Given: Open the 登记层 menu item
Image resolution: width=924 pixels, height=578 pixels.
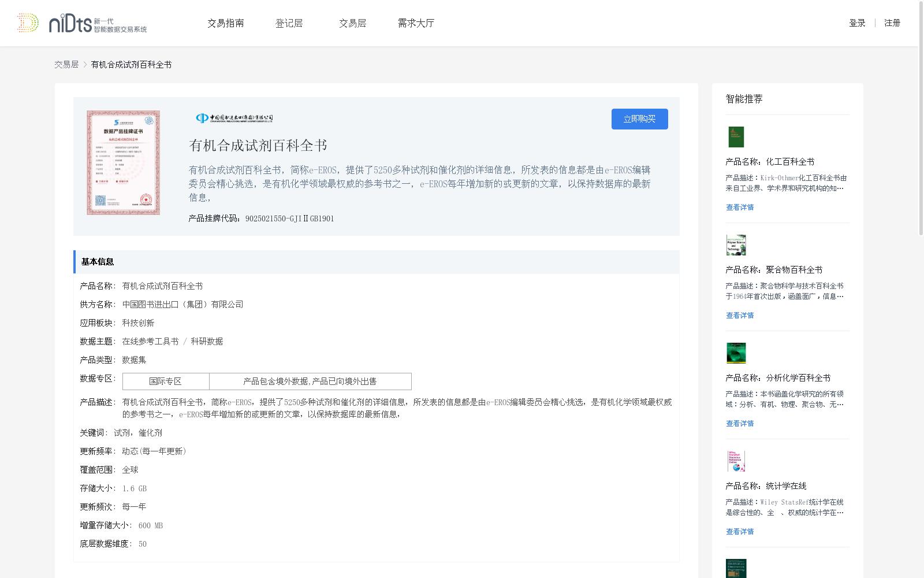Looking at the screenshot, I should (289, 23).
